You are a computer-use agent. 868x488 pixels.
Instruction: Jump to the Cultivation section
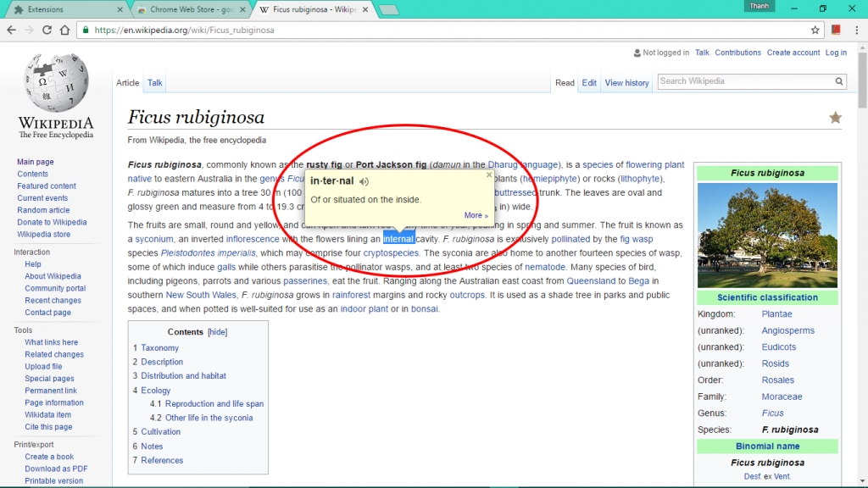[160, 431]
